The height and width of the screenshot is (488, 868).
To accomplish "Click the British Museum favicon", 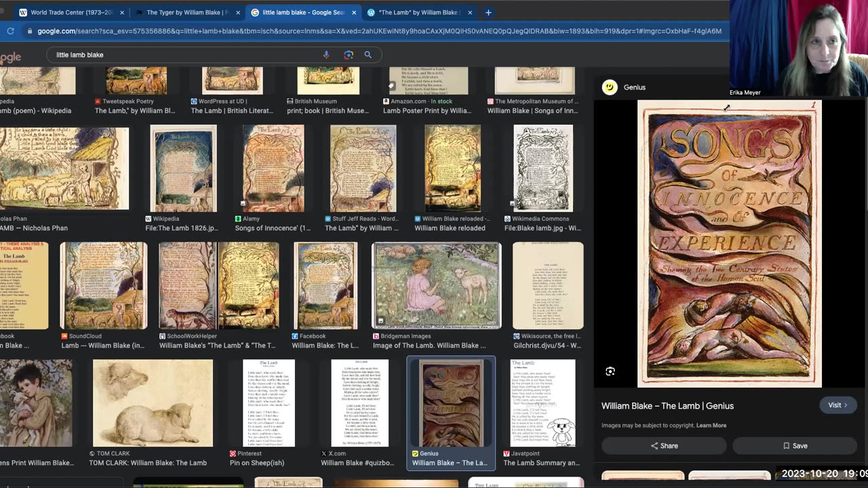I will [290, 102].
